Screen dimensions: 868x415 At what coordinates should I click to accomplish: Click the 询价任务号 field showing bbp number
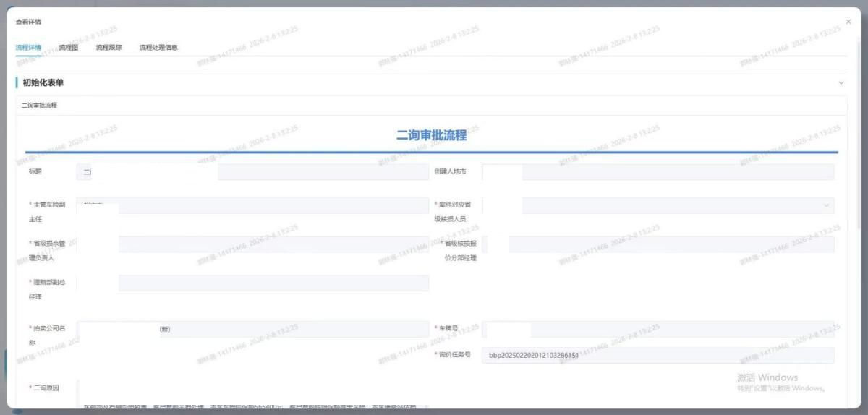(658, 355)
